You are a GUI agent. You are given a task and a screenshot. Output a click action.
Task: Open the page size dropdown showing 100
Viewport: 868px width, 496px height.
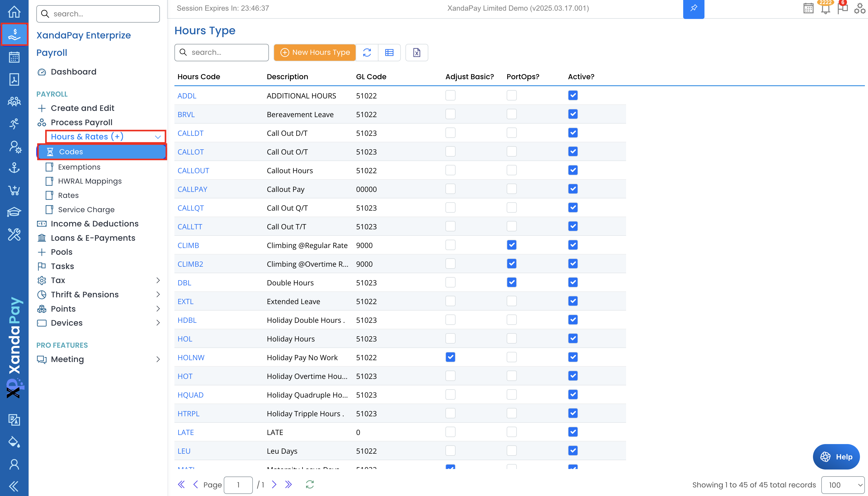(843, 485)
